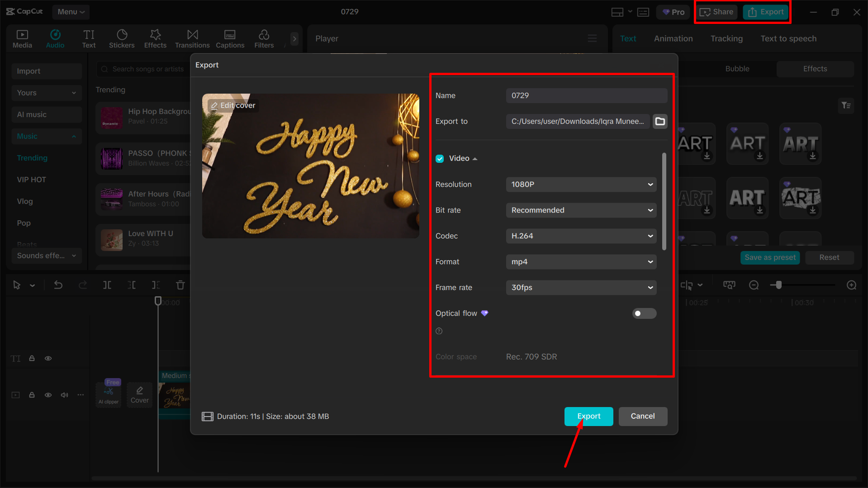Image resolution: width=868 pixels, height=488 pixels.
Task: Click the Export button in dialog
Action: (588, 416)
